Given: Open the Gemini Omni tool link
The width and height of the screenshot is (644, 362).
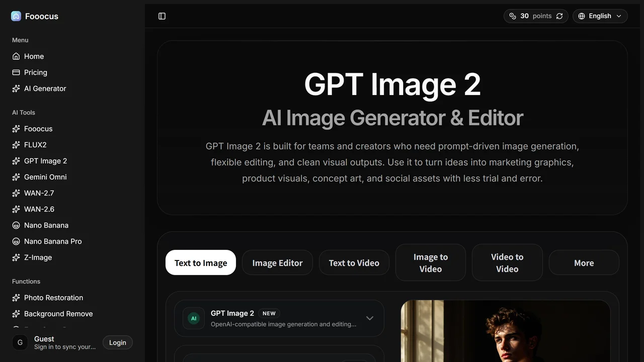Looking at the screenshot, I should tap(72, 177).
